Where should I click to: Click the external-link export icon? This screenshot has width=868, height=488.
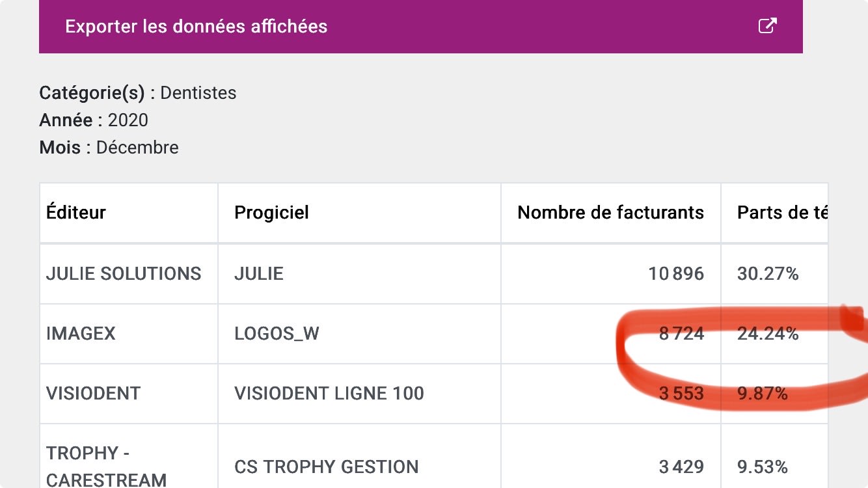[x=768, y=26]
